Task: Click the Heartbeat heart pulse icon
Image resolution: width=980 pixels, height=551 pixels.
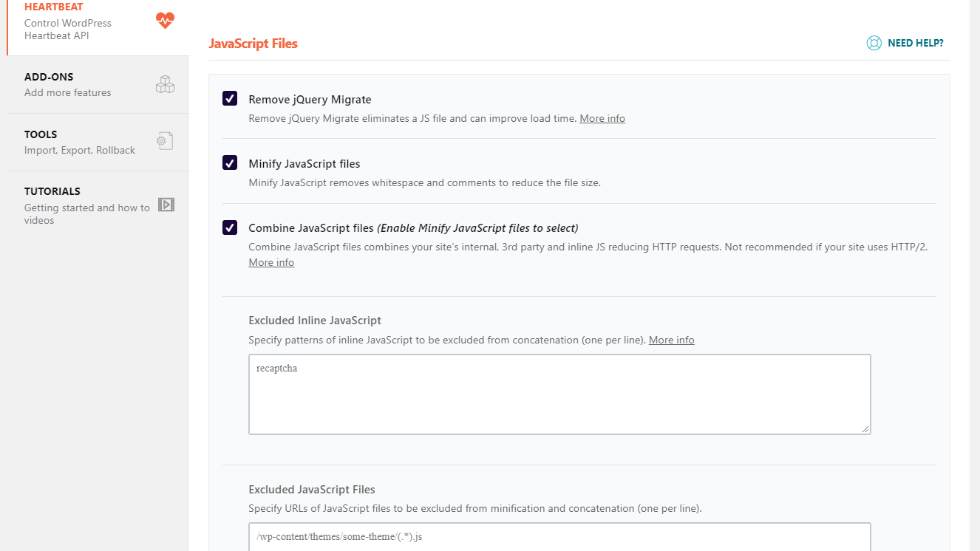Action: [x=165, y=21]
